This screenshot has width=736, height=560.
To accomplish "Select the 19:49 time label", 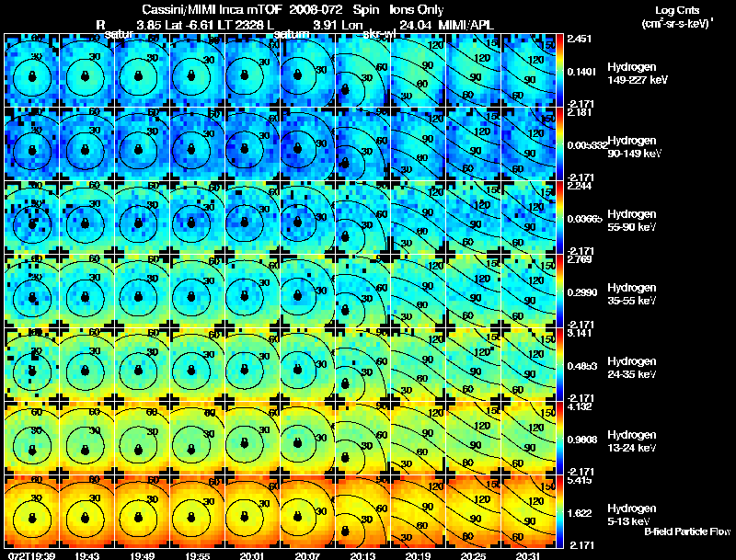I will coord(143,555).
